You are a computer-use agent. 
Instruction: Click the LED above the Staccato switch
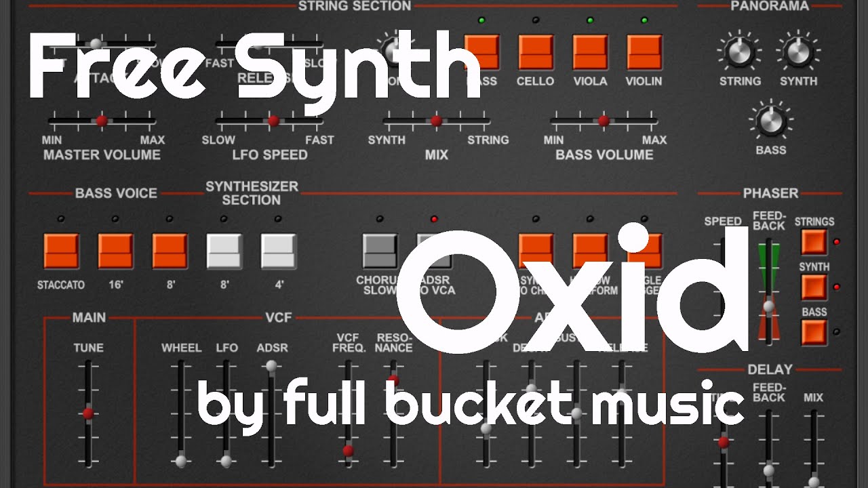coord(61,219)
